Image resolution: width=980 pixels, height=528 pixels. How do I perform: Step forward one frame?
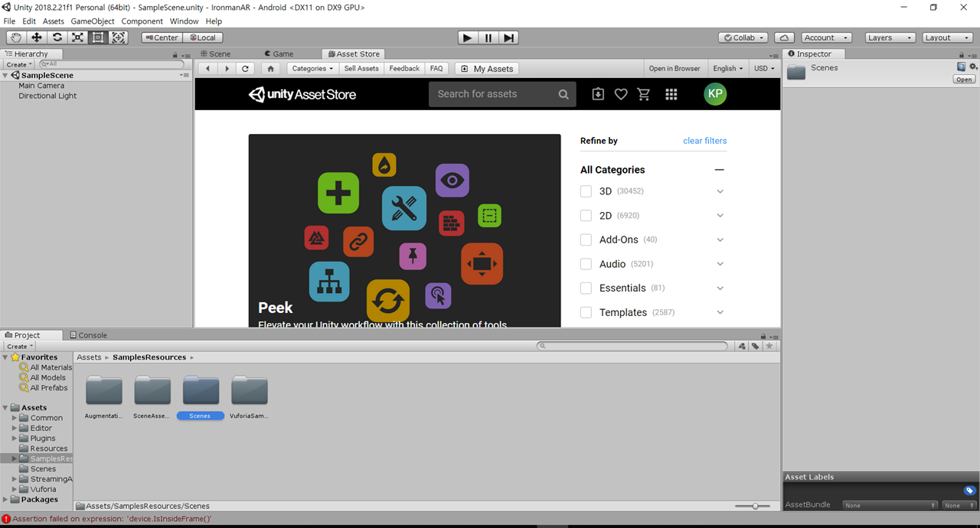click(x=509, y=37)
